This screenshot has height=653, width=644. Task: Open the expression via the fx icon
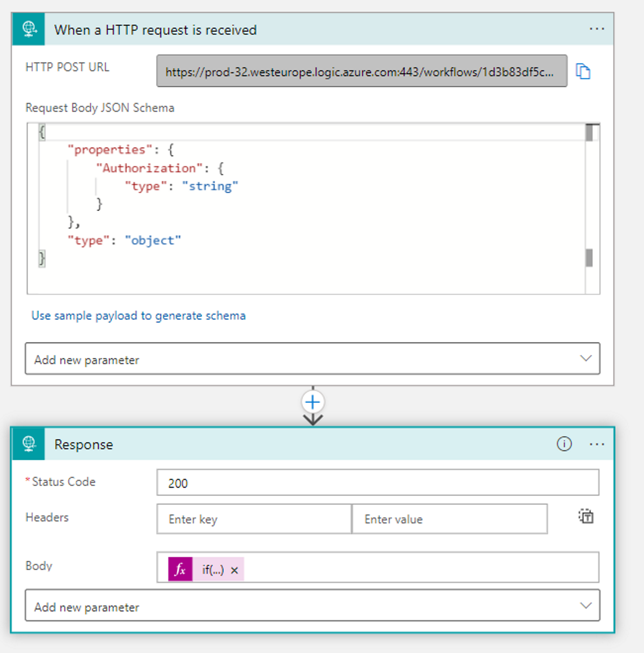[179, 569]
